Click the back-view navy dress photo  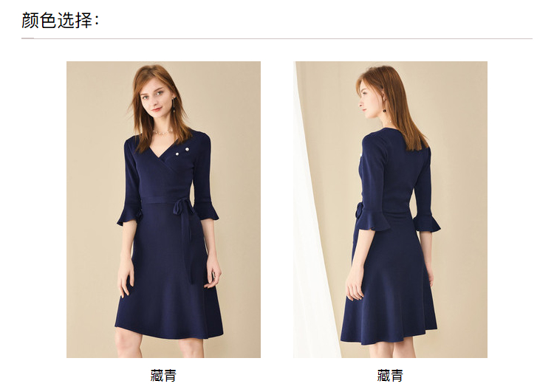point(390,210)
